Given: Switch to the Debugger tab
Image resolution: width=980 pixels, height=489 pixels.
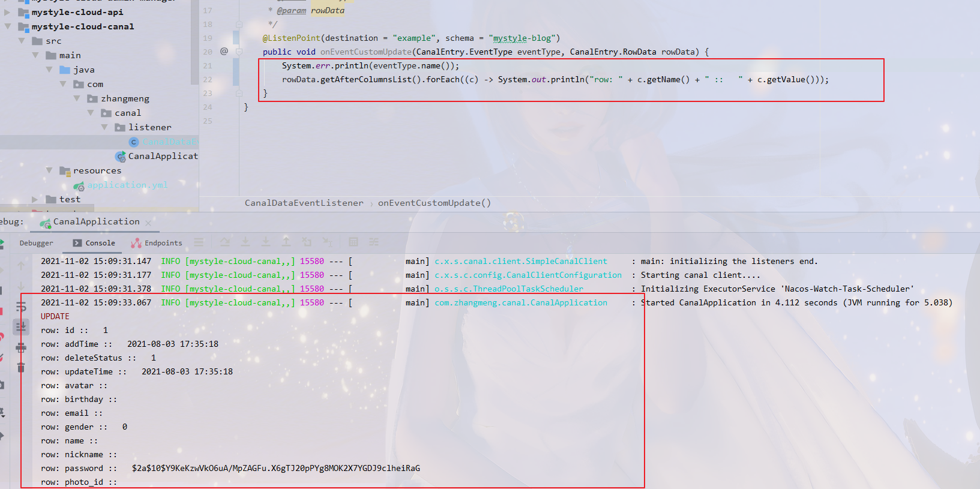Looking at the screenshot, I should click(36, 243).
